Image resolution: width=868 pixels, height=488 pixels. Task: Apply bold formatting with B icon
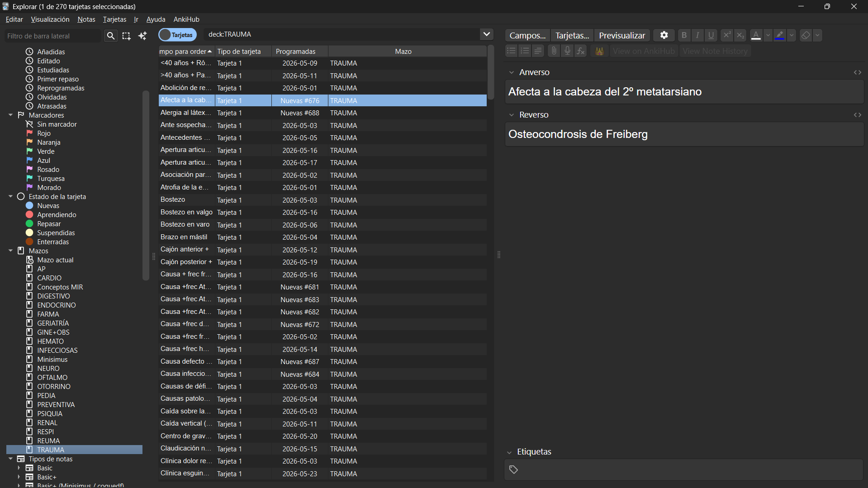pos(684,35)
